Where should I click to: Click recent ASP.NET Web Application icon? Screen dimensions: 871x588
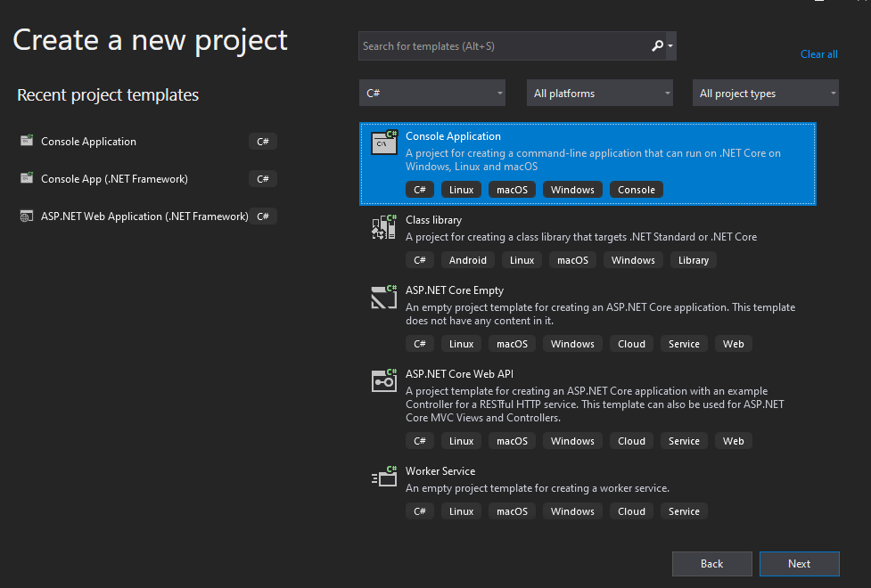[25, 216]
